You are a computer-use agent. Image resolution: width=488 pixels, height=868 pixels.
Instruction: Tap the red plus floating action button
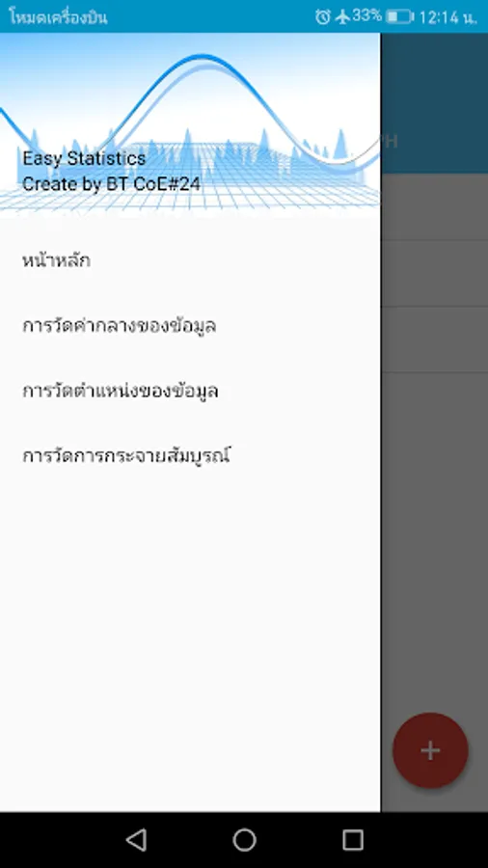tap(430, 750)
